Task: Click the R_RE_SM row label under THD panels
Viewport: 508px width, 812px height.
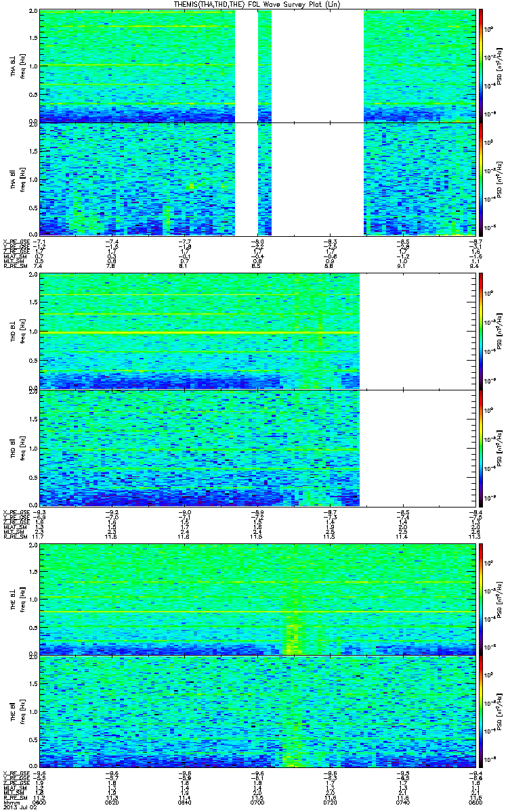Action: (15, 537)
